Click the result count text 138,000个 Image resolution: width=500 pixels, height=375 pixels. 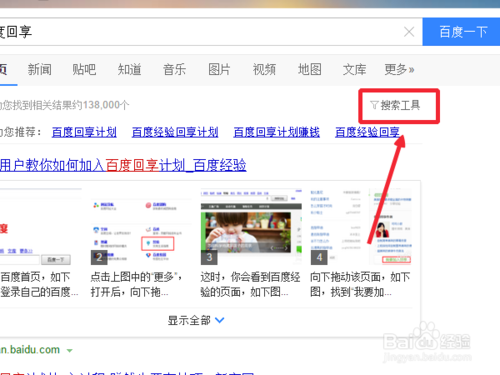[106, 105]
